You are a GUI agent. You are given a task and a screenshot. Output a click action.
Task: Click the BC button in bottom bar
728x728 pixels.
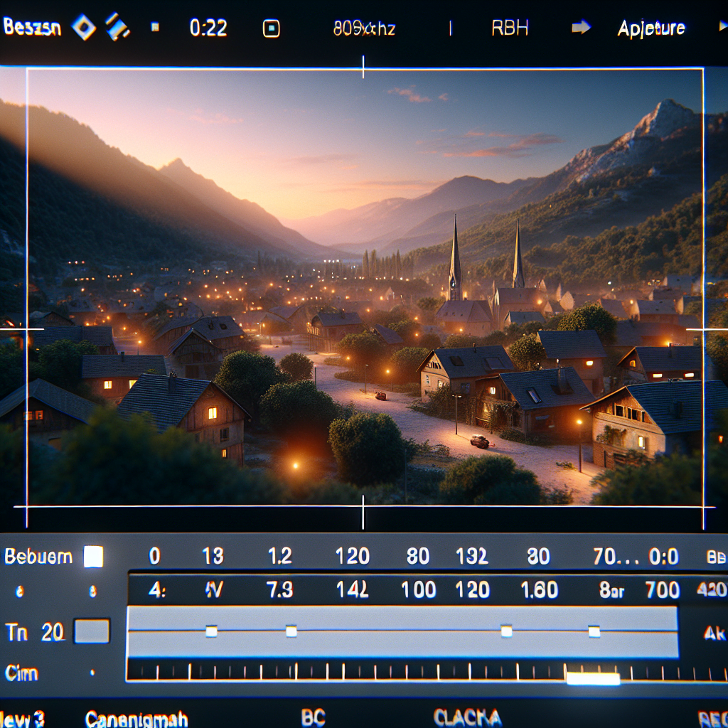pyautogui.click(x=313, y=717)
